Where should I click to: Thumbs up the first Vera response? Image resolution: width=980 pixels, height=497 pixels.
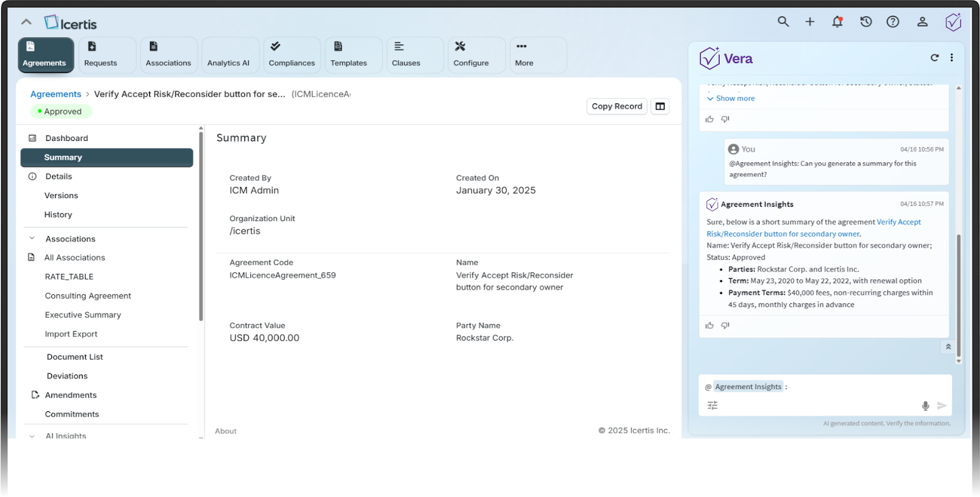[709, 120]
